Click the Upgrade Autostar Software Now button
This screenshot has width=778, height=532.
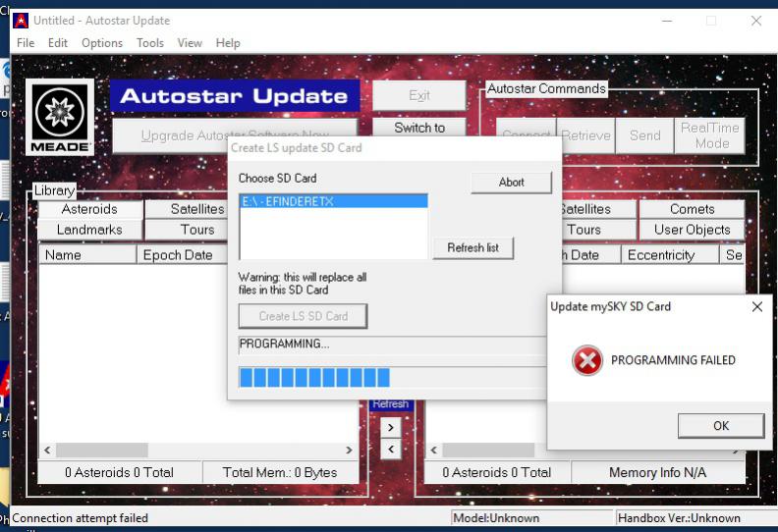coord(235,134)
